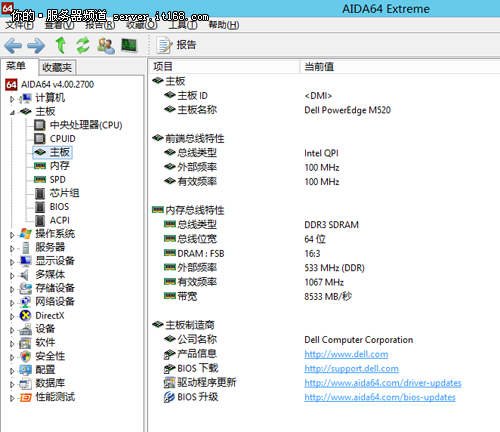Click the 设备 hardware icon

pos(26,329)
